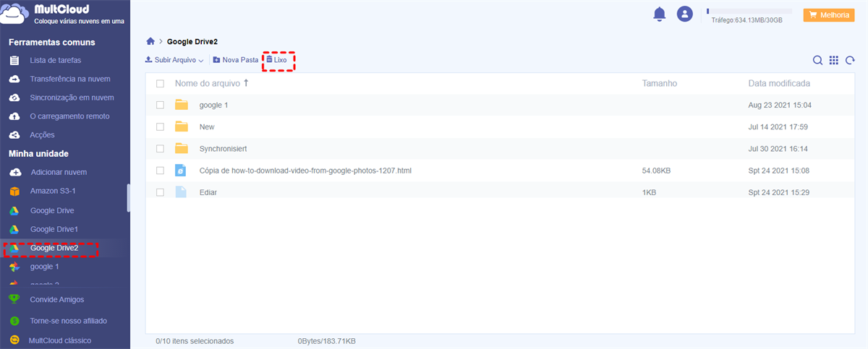
Task: Open the Synchronisiert folder name
Action: click(x=224, y=149)
